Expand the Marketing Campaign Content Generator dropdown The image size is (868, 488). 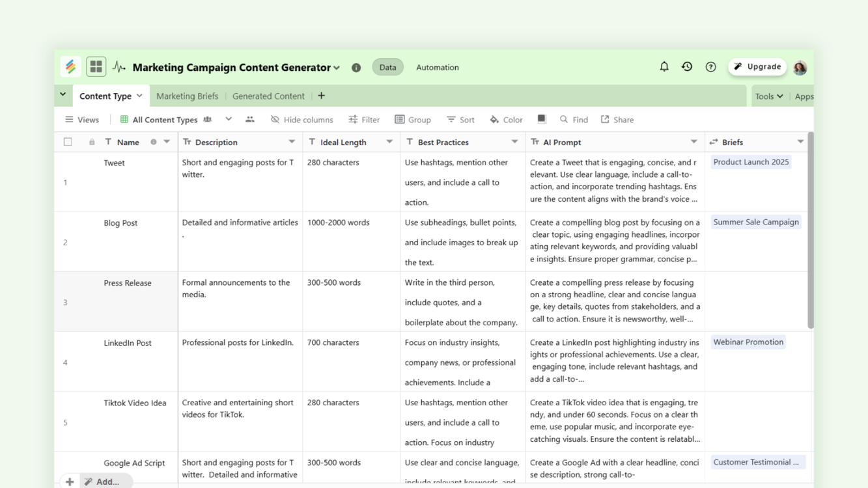337,67
